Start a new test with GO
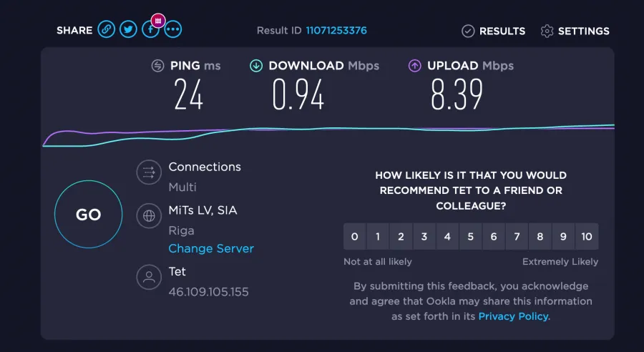The image size is (644, 352). [88, 215]
